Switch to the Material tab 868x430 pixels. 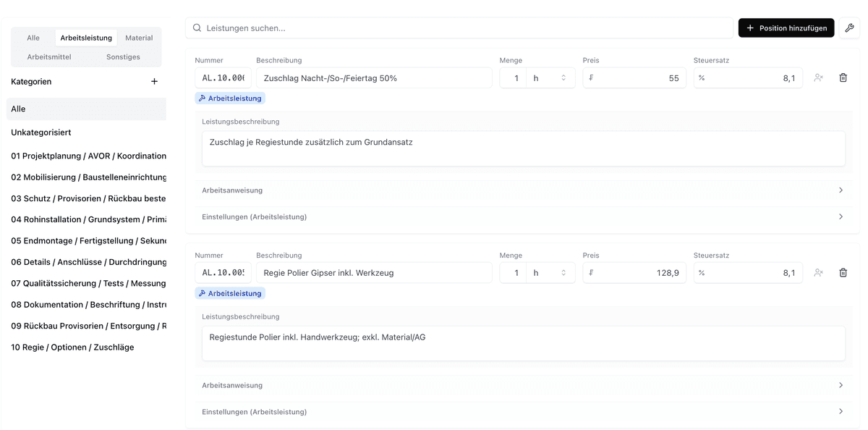click(x=139, y=38)
